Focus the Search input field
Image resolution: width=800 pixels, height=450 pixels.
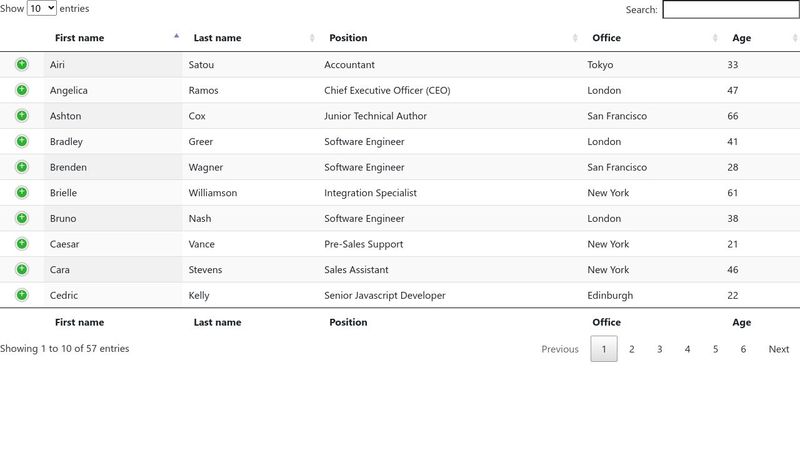click(730, 10)
